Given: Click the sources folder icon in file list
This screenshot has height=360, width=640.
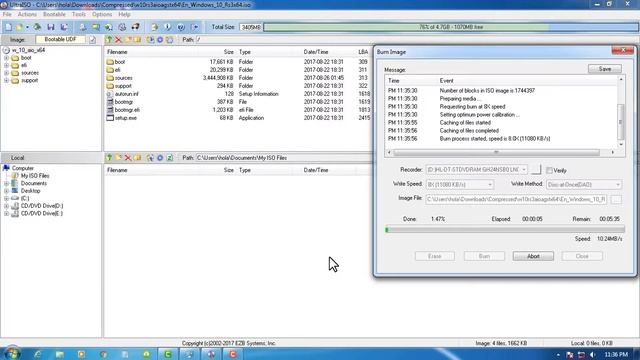Looking at the screenshot, I should click(110, 78).
